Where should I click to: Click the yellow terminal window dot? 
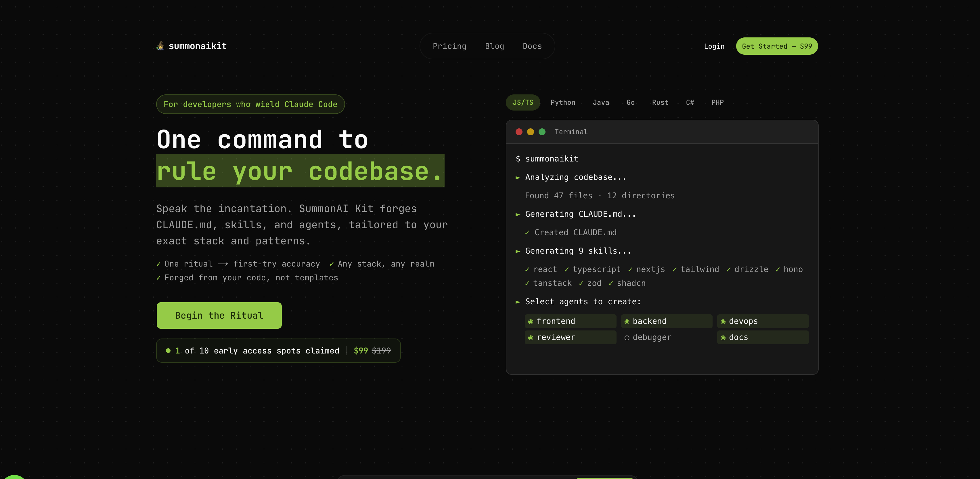coord(530,132)
